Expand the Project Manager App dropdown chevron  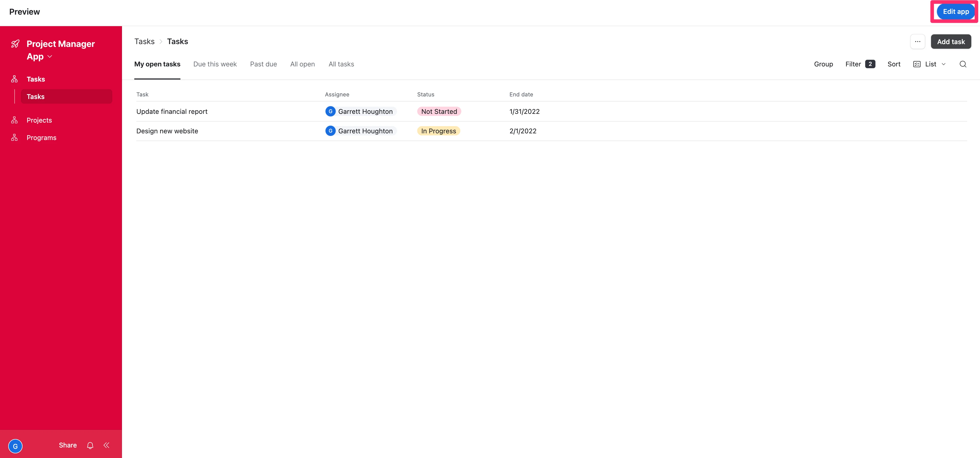(50, 57)
